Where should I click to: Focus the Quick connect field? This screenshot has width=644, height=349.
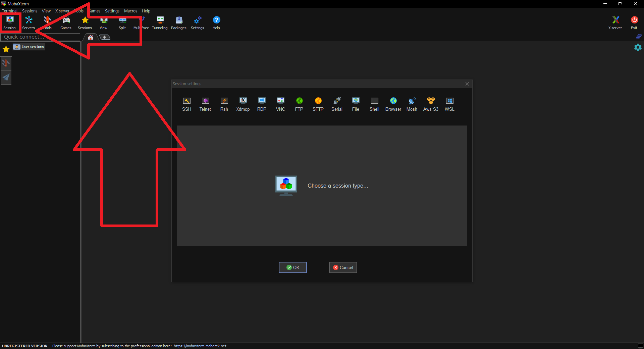point(40,37)
